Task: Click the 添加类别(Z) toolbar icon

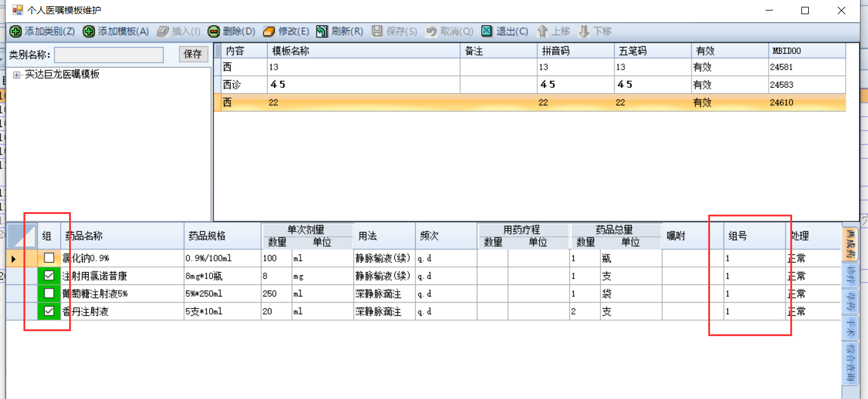Action: (x=15, y=31)
